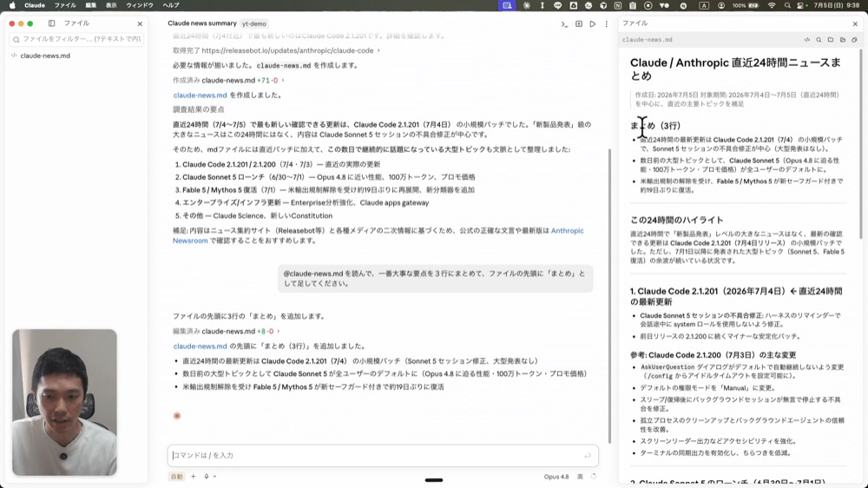Expand the fetched releasebot.io URL entry
This screenshot has width=868, height=488.
[x=276, y=50]
